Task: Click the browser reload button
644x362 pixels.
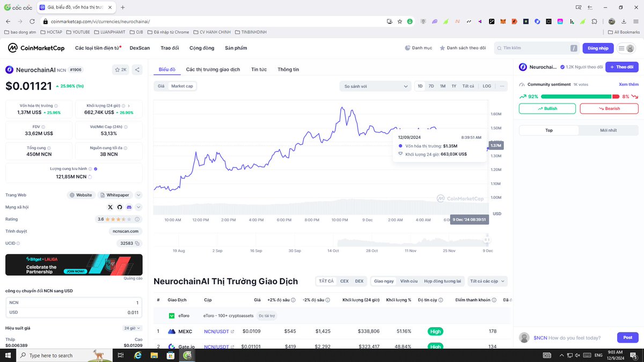Action: click(x=32, y=21)
